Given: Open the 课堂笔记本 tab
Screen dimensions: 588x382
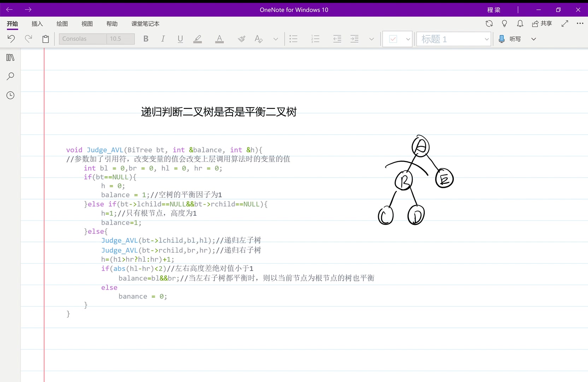Looking at the screenshot, I should pos(145,24).
